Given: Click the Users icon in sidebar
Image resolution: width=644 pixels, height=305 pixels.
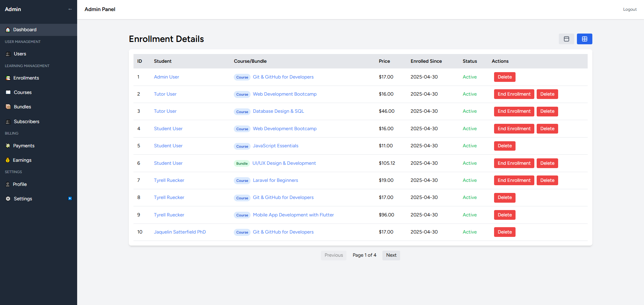Looking at the screenshot, I should (8, 54).
